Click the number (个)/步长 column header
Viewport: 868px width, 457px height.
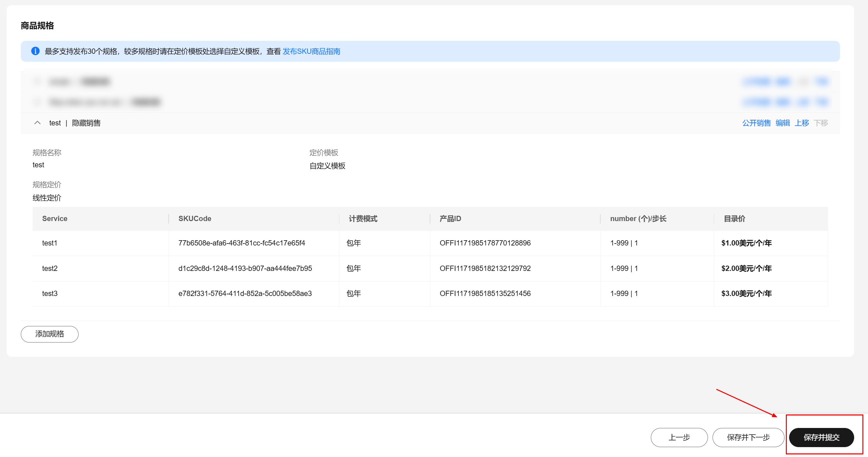click(x=638, y=218)
